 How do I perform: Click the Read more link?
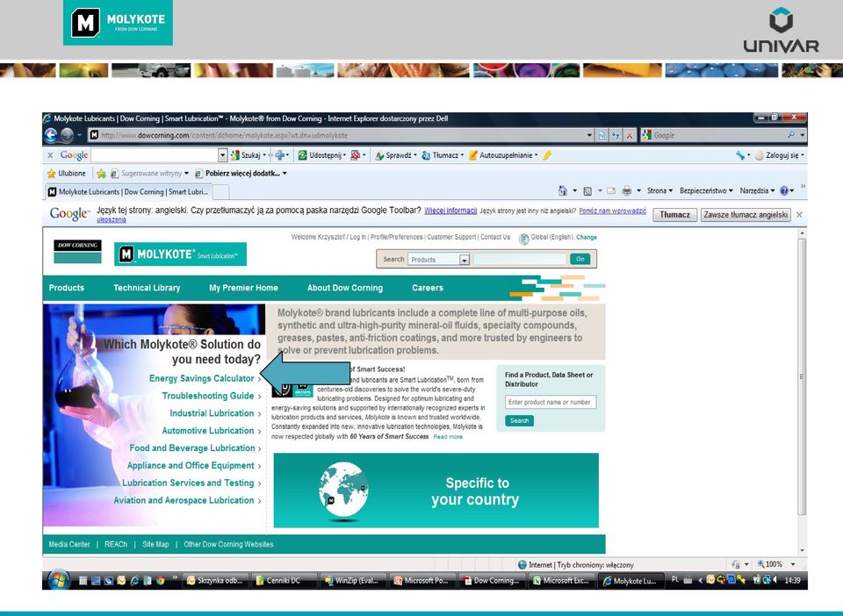coord(448,437)
